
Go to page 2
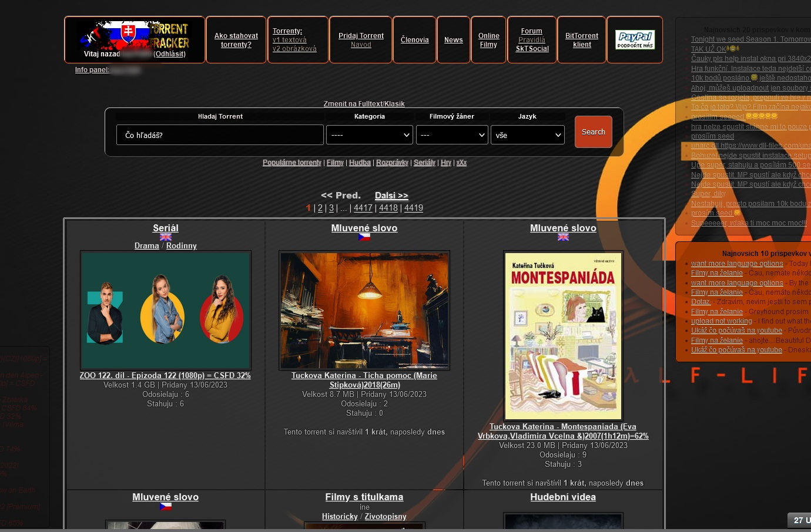(320, 208)
